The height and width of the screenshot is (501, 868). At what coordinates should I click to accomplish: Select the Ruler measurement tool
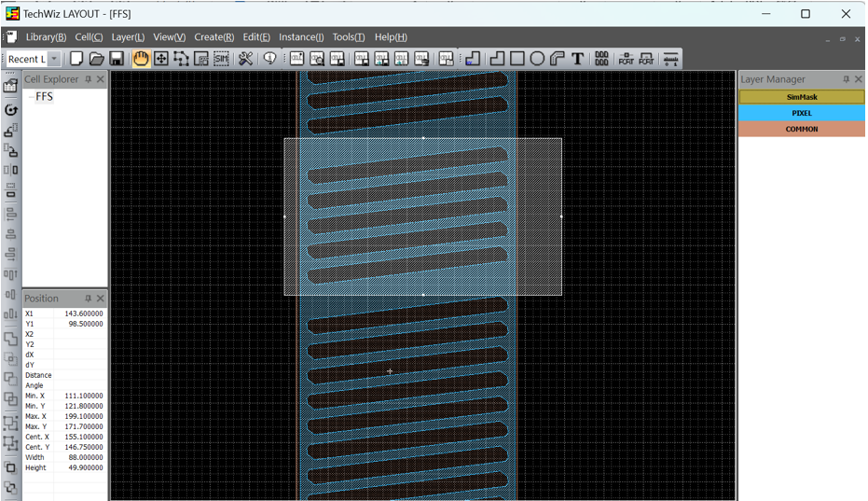pyautogui.click(x=670, y=59)
